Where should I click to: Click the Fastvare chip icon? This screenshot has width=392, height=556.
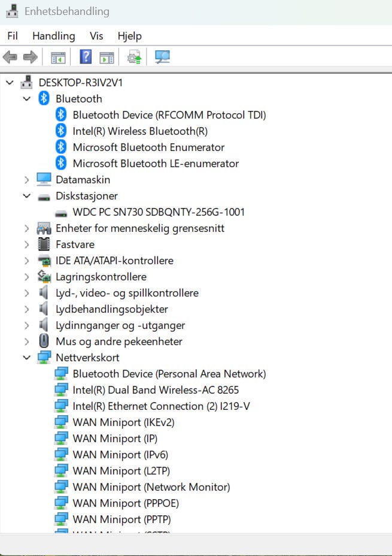(x=44, y=244)
